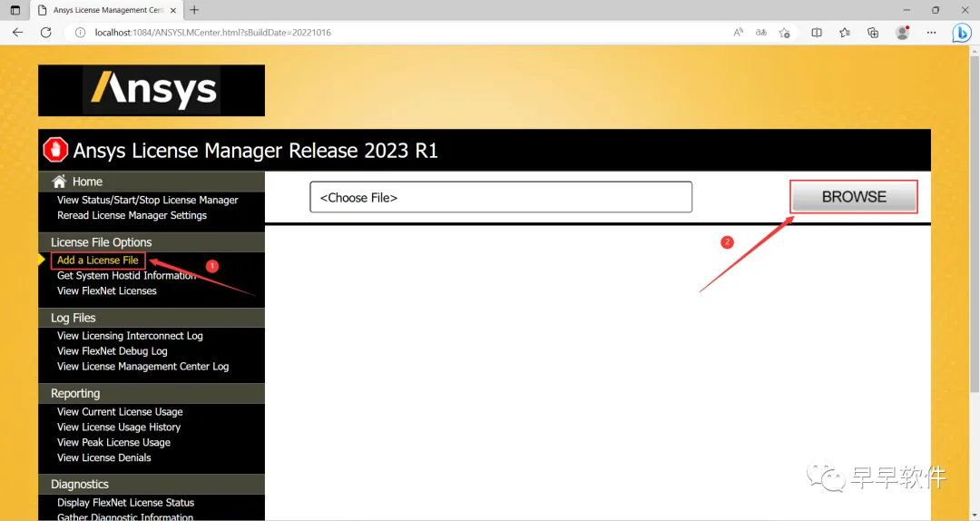Image resolution: width=980 pixels, height=521 pixels.
Task: Select Reread License Manager Settings
Action: pos(132,215)
